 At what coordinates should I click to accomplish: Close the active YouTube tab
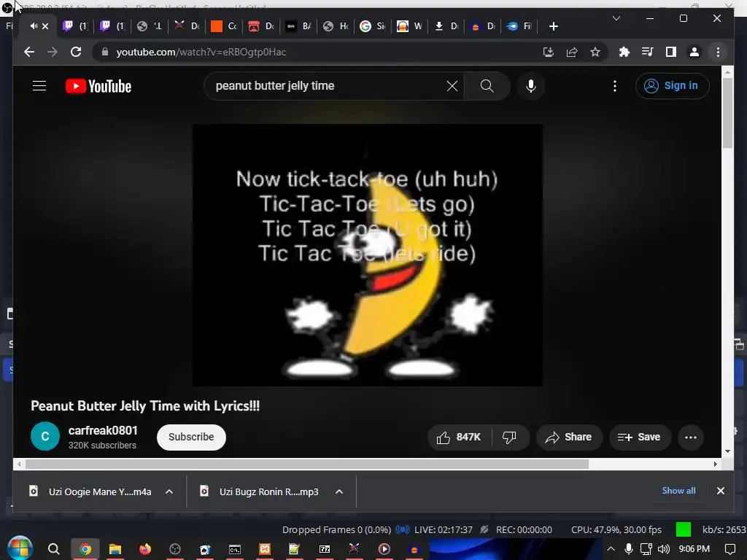[45, 26]
